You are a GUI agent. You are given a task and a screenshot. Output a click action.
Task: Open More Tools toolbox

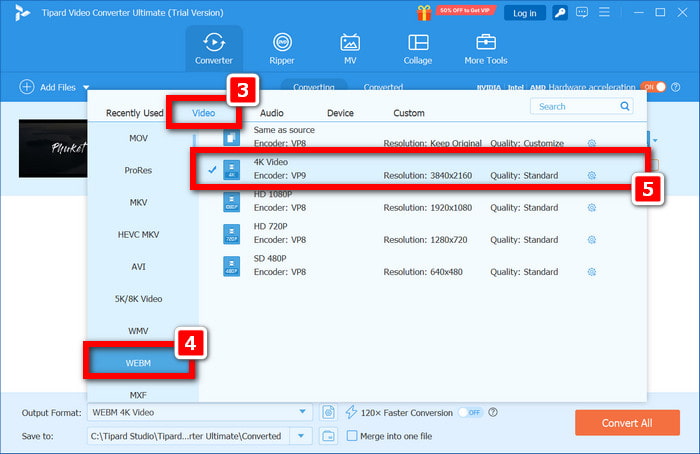pyautogui.click(x=486, y=49)
